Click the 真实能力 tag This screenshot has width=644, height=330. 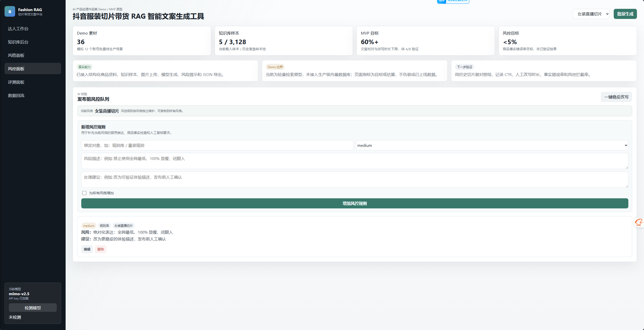(85, 67)
